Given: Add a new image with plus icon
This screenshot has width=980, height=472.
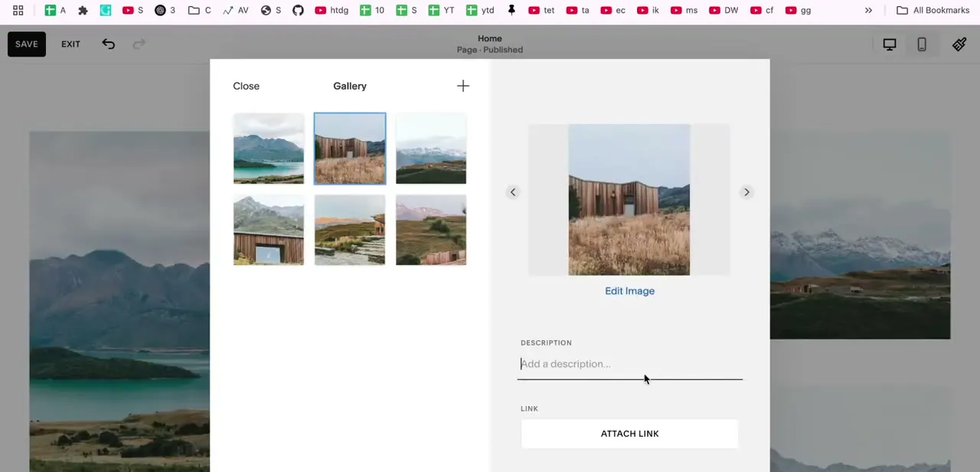Looking at the screenshot, I should pyautogui.click(x=463, y=86).
